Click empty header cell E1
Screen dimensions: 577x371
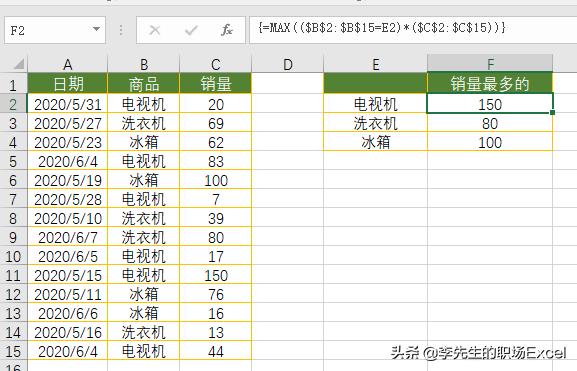point(375,83)
